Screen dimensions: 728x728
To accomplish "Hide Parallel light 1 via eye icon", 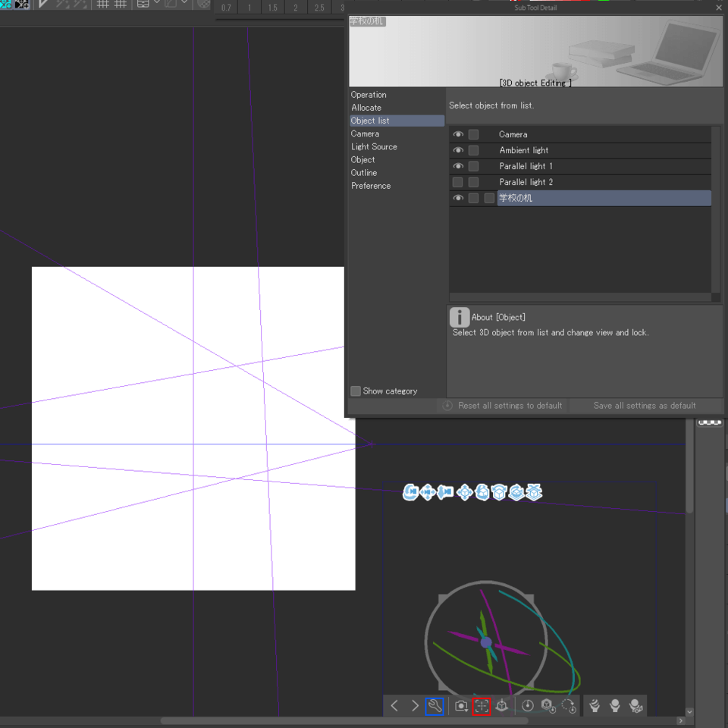I will (458, 166).
